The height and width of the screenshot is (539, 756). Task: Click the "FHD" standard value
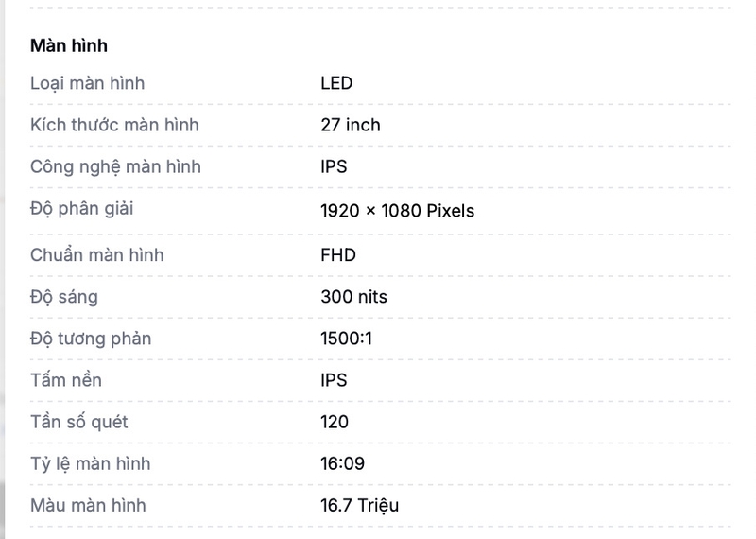point(338,254)
